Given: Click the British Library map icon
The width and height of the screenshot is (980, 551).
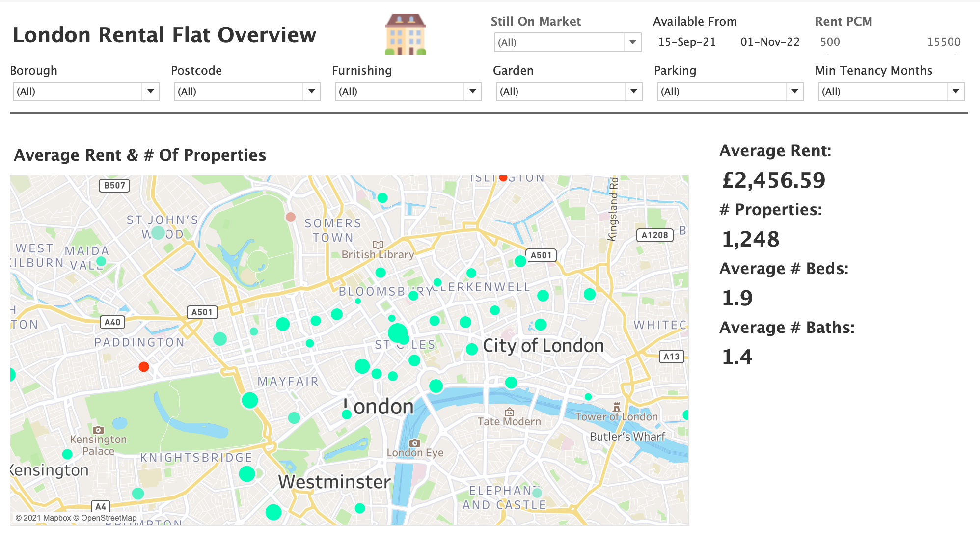Looking at the screenshot, I should pyautogui.click(x=378, y=244).
